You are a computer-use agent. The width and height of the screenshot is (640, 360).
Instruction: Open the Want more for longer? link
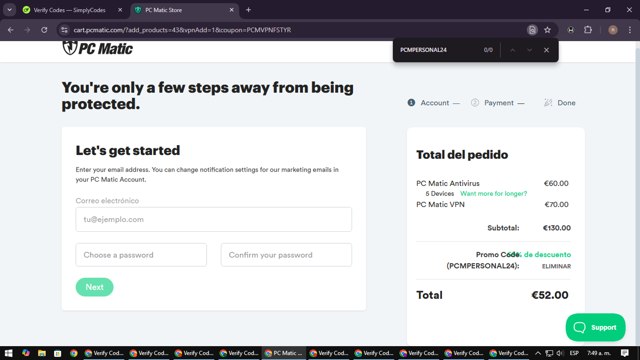493,193
